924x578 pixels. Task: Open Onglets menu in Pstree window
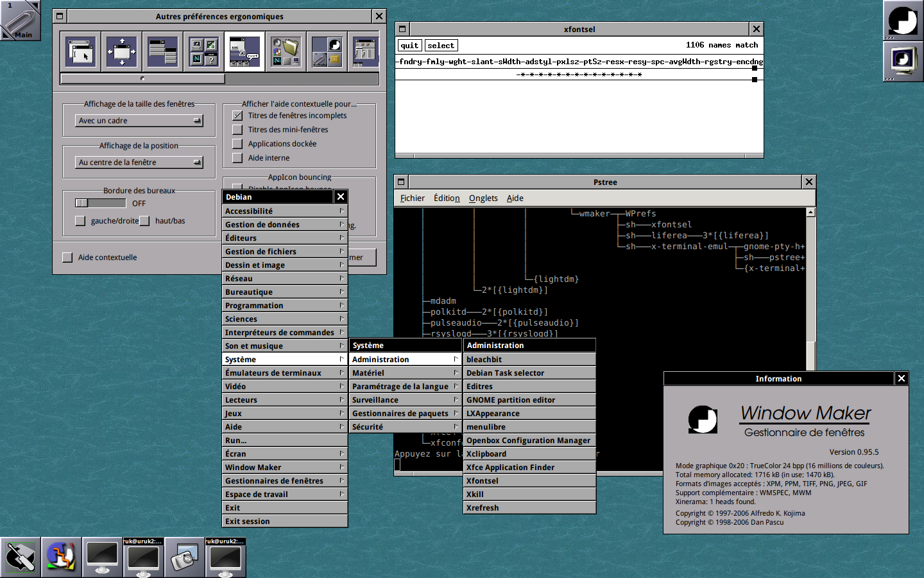(x=483, y=198)
